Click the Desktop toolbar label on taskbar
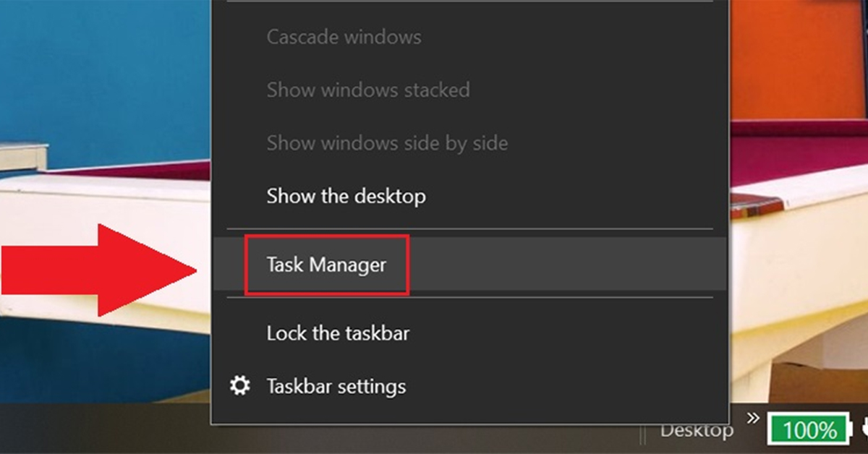This screenshot has width=868, height=454. [x=696, y=431]
